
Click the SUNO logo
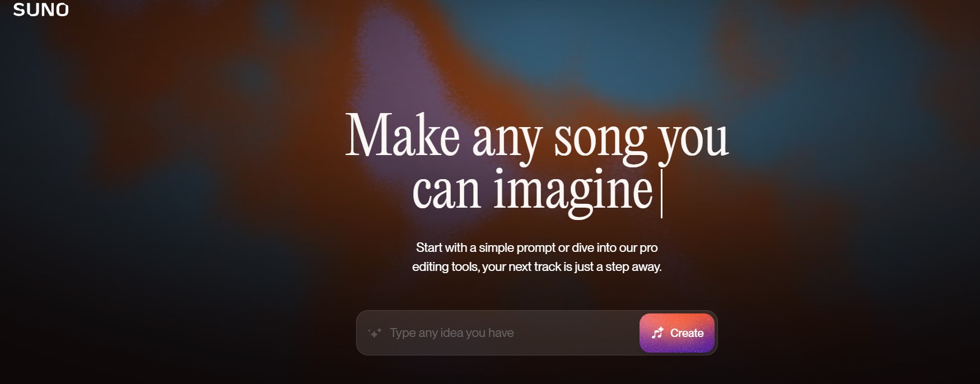[41, 10]
